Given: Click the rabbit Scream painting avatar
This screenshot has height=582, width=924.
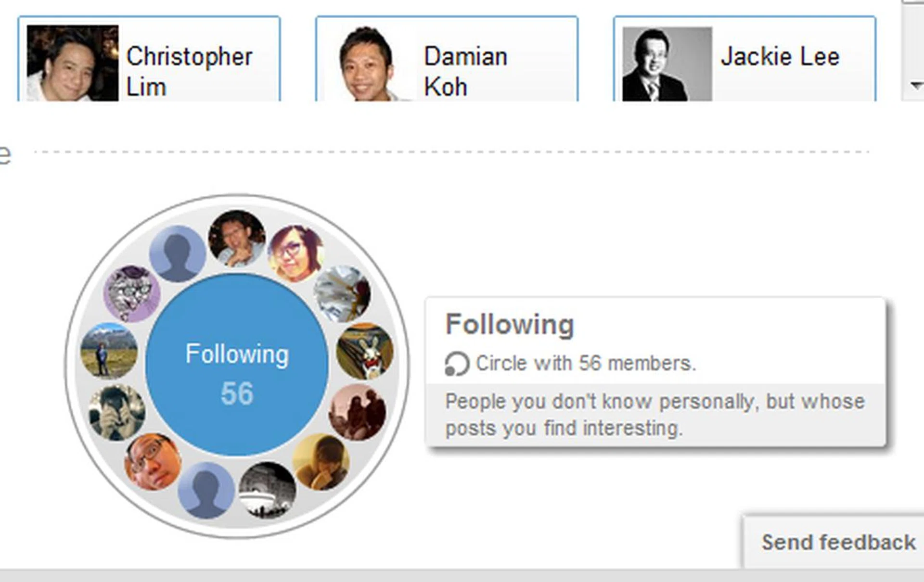Looking at the screenshot, I should 364,351.
